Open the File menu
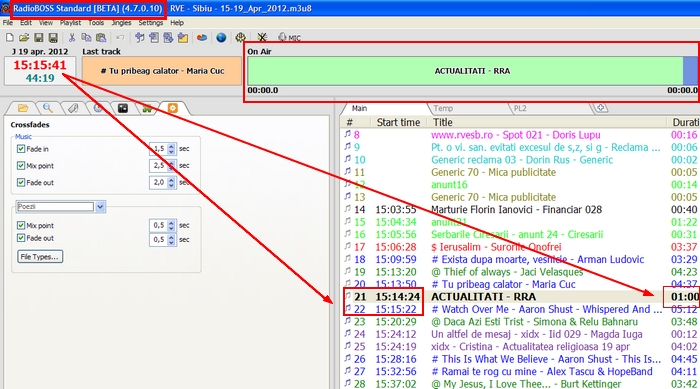This screenshot has width=700, height=389. 8,23
